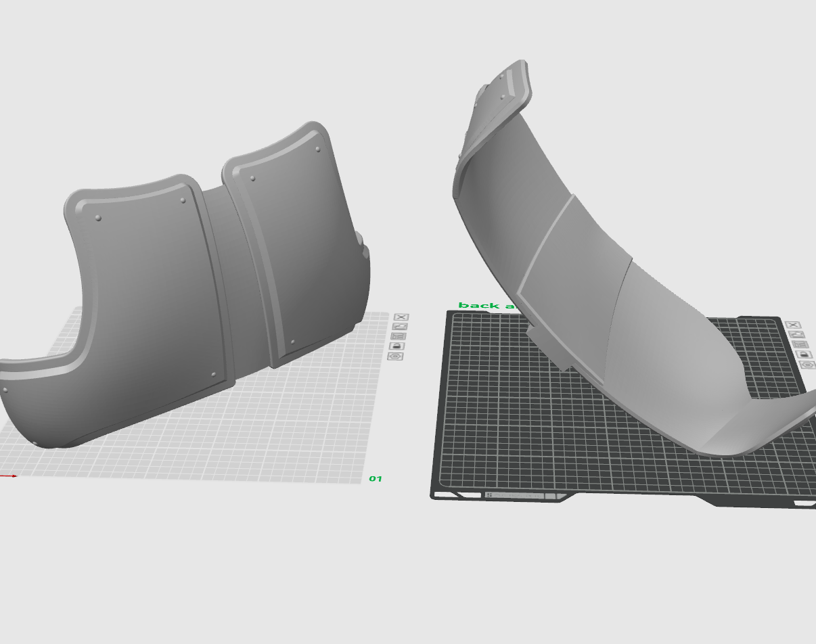Auto-orient objects on the dark plate

796,334
